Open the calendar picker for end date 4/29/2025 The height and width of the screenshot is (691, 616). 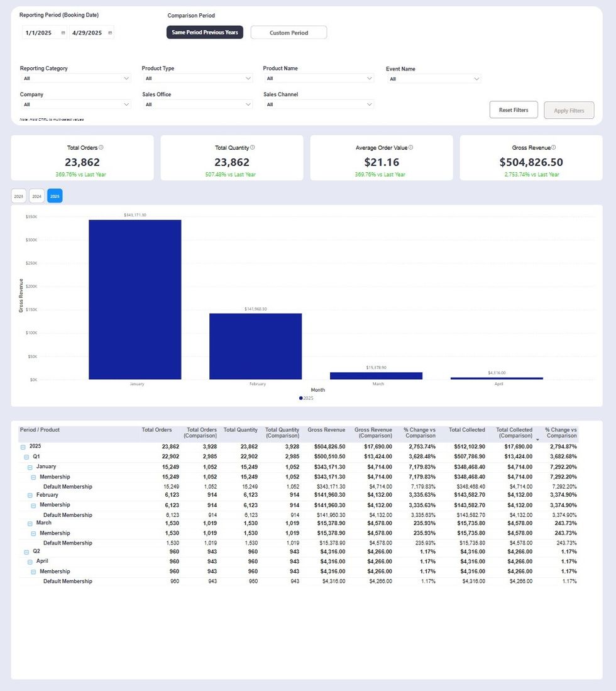pyautogui.click(x=111, y=32)
